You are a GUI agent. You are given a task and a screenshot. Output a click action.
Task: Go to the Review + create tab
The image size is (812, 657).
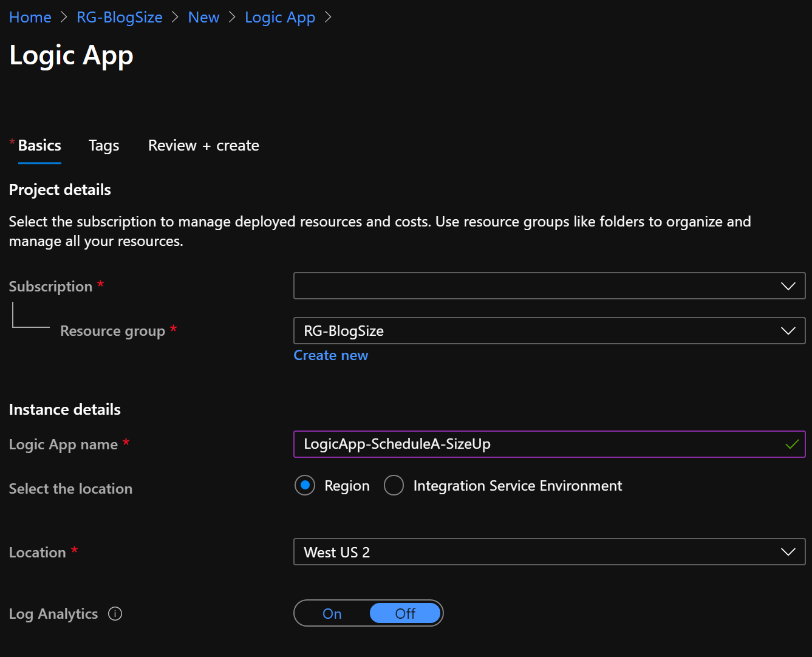[x=203, y=146]
